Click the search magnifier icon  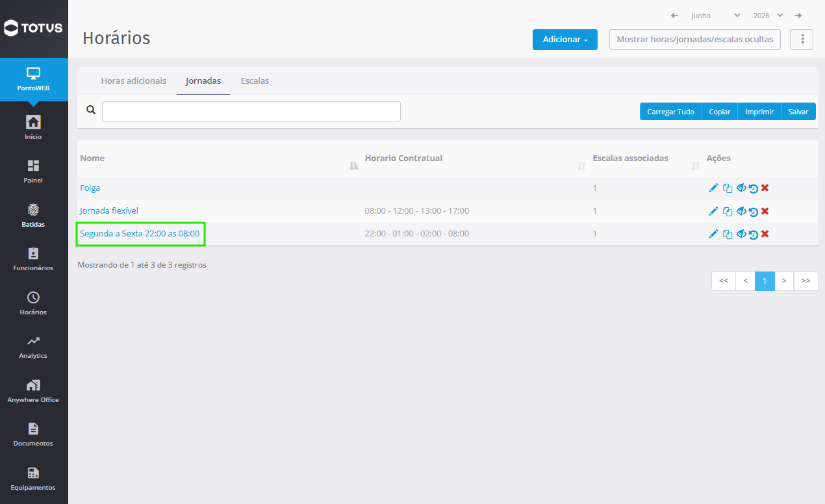click(91, 110)
